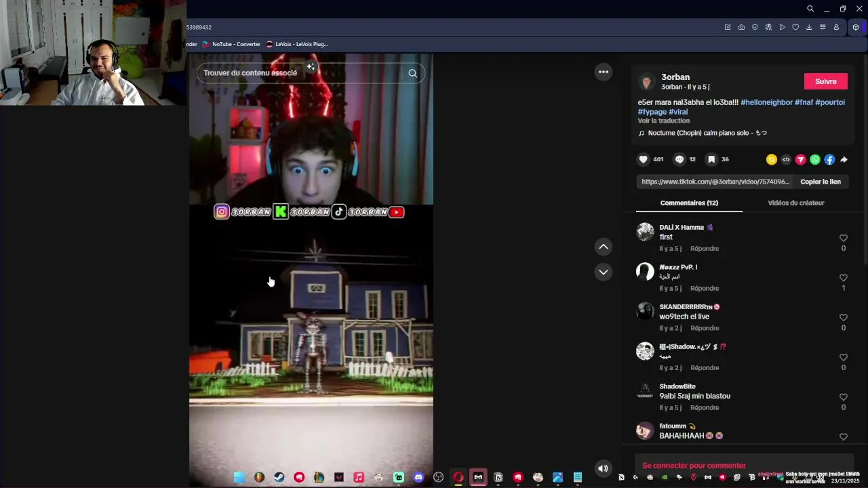Open the browser downloads icon
The width and height of the screenshot is (868, 488).
[809, 27]
